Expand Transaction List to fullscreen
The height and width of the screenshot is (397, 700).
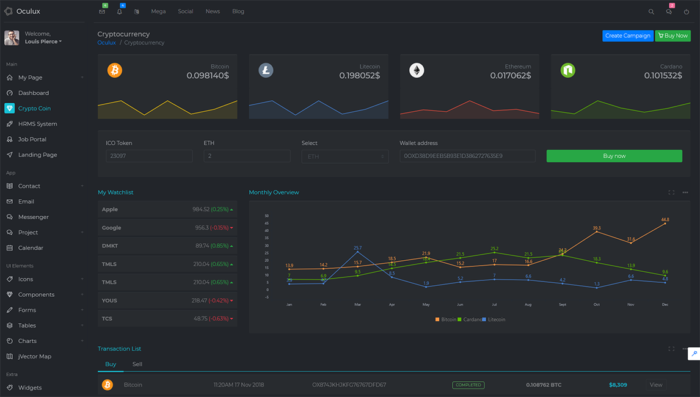671,349
